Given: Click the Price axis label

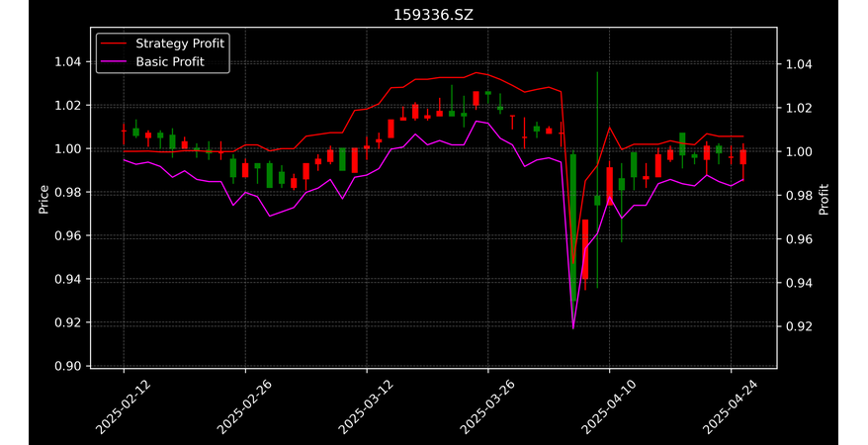Looking at the screenshot, I should pos(43,199).
